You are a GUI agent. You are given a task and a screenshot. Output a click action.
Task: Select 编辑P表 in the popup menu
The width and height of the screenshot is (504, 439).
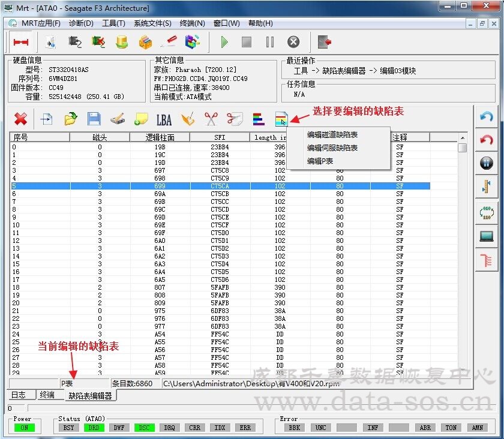click(x=320, y=161)
